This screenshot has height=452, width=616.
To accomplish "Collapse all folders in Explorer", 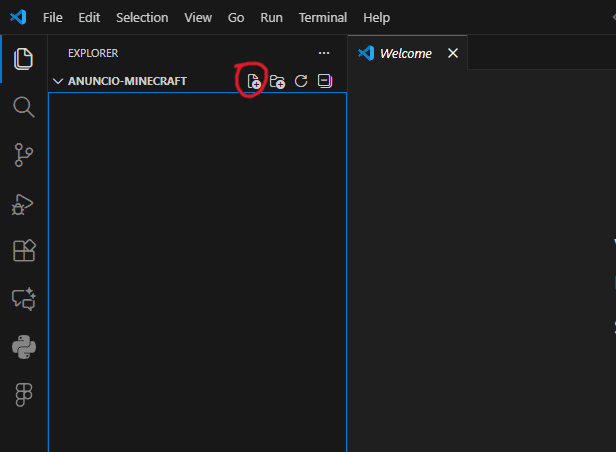I will coord(324,81).
